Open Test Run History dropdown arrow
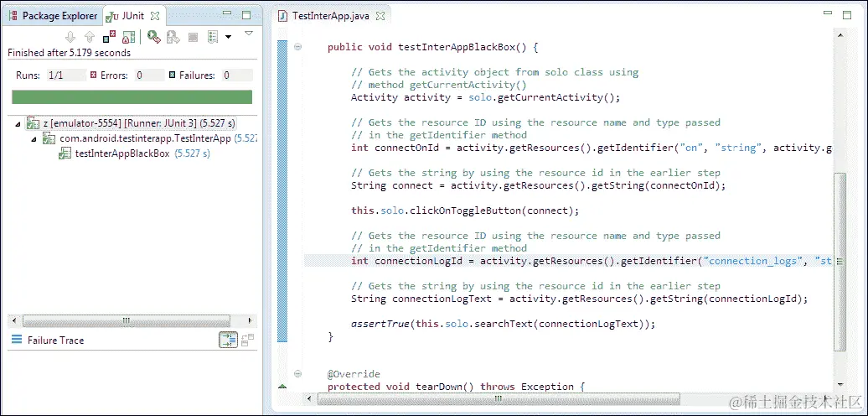The width and height of the screenshot is (868, 416). (x=228, y=38)
